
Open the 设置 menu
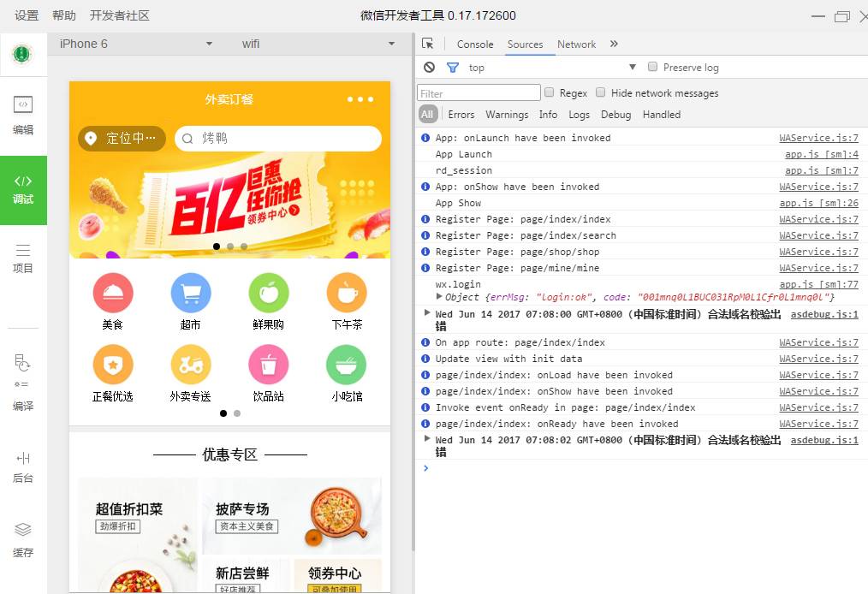[27, 15]
